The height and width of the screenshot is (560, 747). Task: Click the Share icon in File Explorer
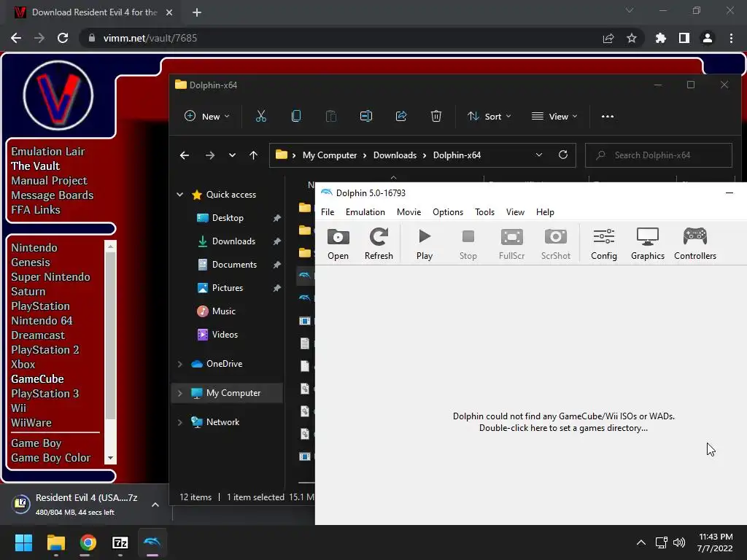point(400,116)
